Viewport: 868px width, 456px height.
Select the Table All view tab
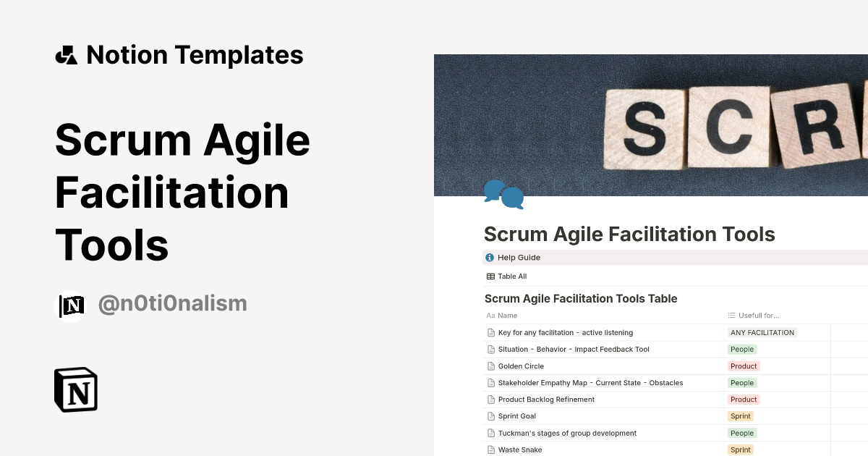[x=507, y=276]
